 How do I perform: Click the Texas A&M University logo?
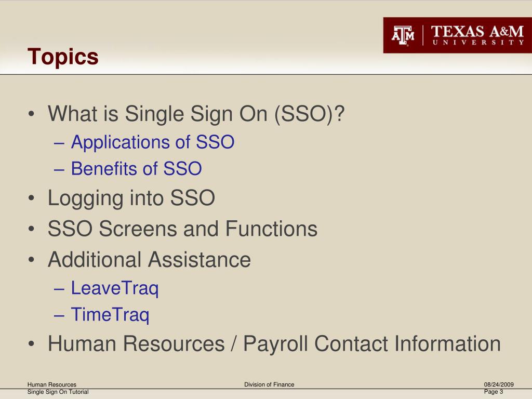[x=457, y=35]
